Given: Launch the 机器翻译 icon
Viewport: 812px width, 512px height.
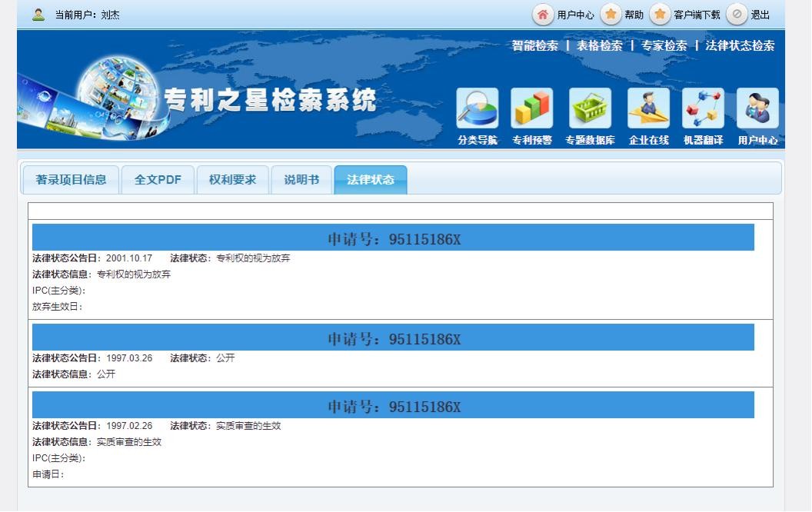Looking at the screenshot, I should (703, 108).
